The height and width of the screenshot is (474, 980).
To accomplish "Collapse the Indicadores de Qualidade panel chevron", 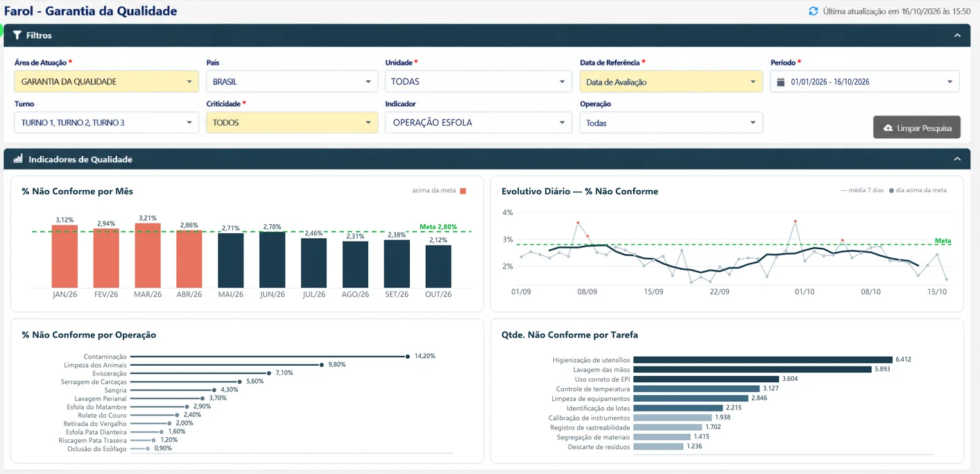I will [957, 159].
